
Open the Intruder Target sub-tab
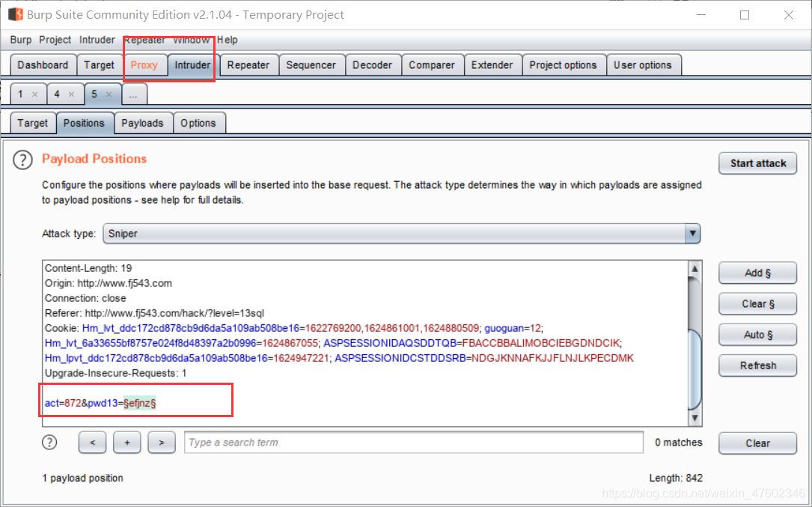[x=33, y=123]
